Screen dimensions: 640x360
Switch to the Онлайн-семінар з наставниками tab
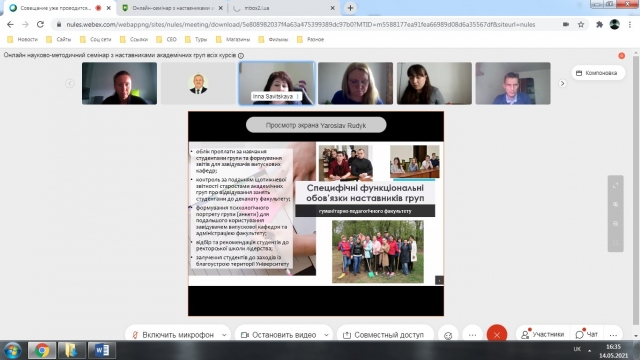click(173, 8)
